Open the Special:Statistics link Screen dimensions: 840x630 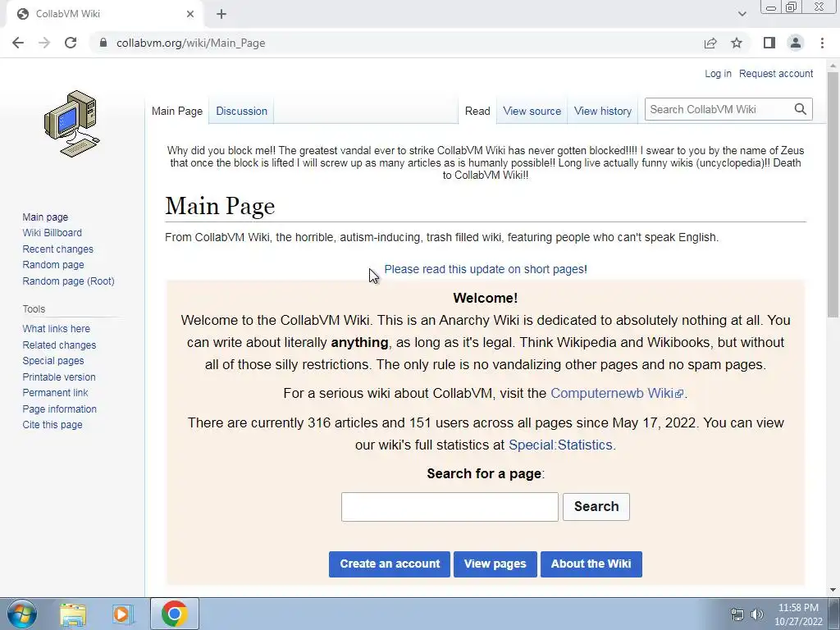[560, 445]
